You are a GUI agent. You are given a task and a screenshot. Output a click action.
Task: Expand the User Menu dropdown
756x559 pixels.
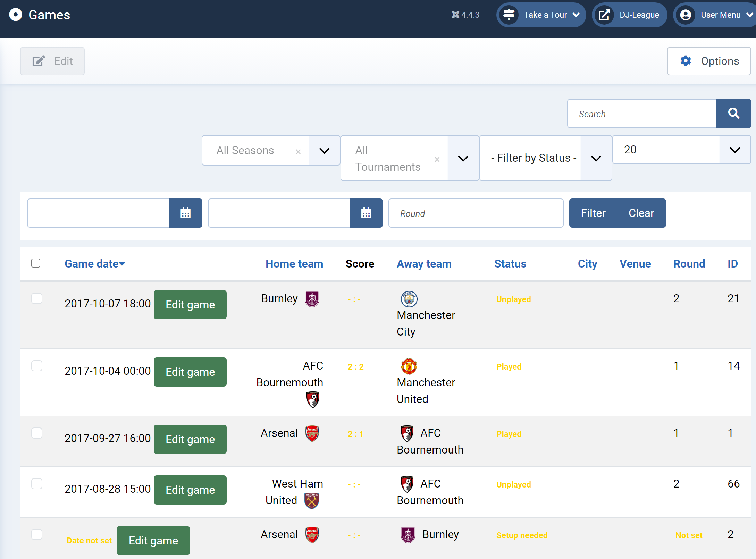(x=750, y=15)
